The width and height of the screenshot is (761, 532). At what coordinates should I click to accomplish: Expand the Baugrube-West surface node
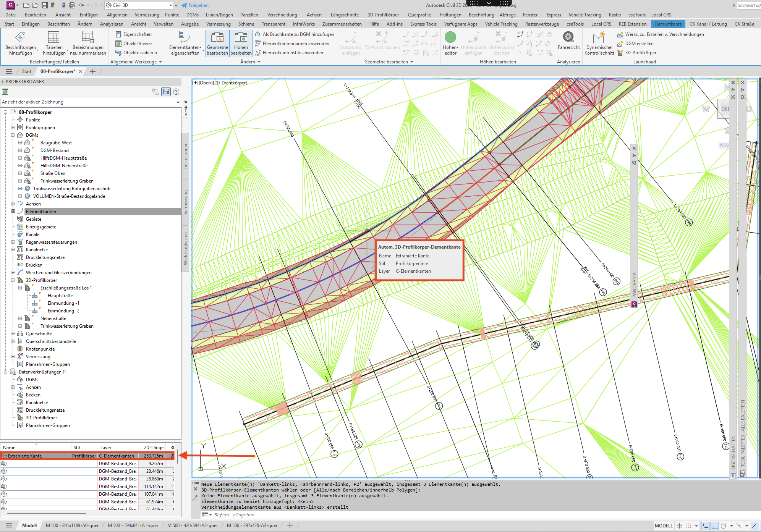(x=20, y=143)
